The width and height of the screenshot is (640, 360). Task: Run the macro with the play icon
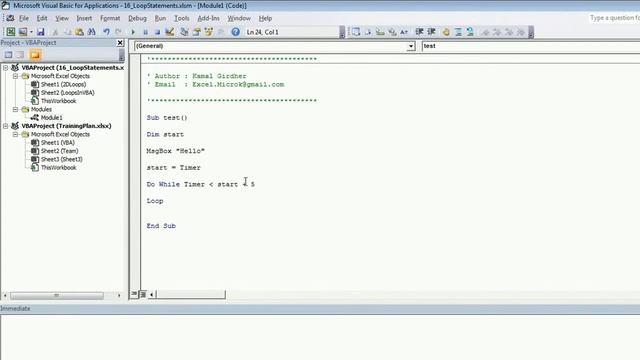pyautogui.click(x=133, y=32)
